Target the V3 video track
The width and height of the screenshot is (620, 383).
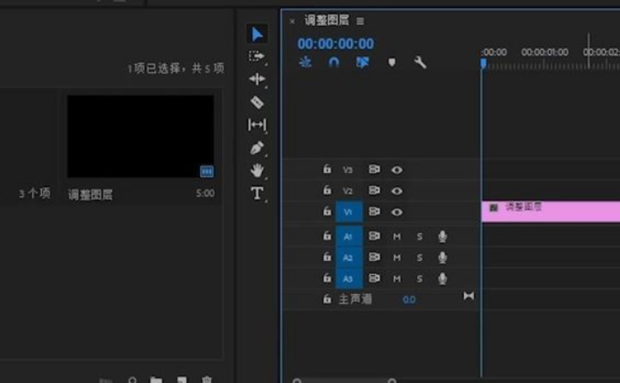[348, 170]
